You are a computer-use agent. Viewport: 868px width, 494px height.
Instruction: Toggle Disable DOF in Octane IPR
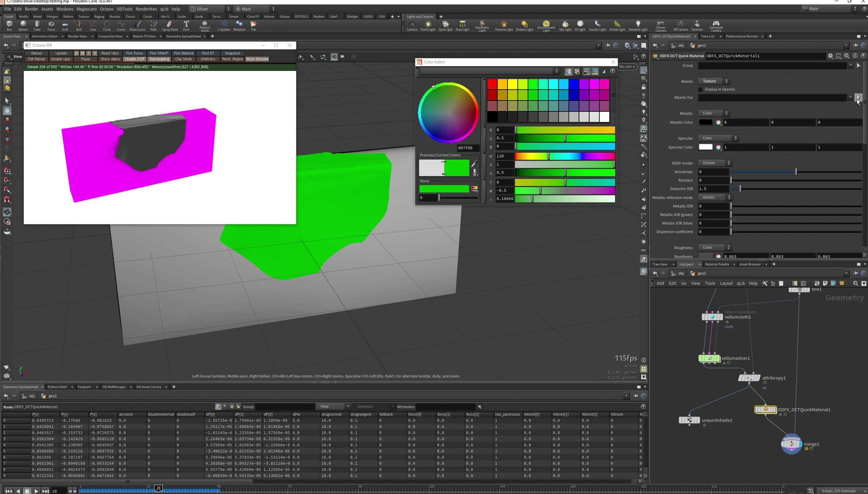tap(135, 59)
